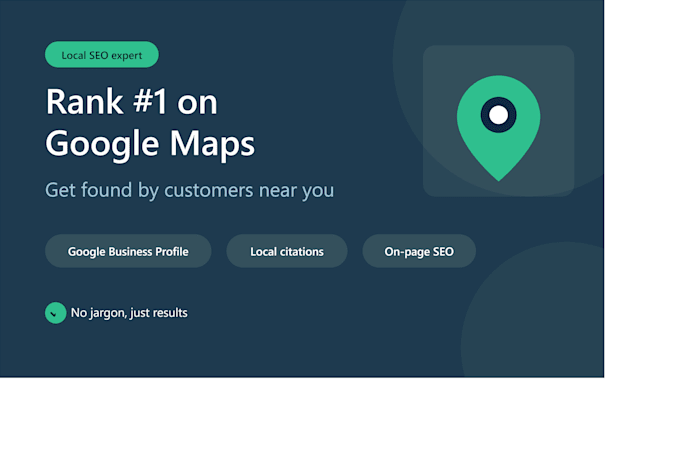Click the green checkmark circle icon

click(56, 313)
